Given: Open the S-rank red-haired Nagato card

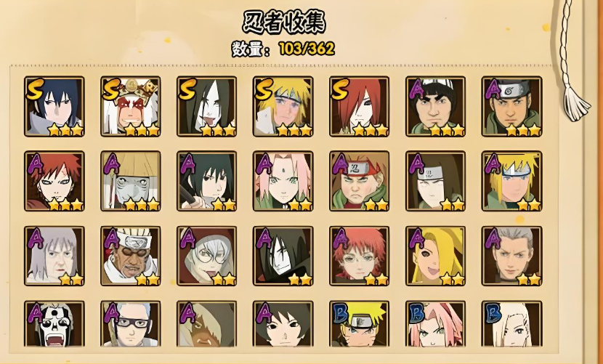Looking at the screenshot, I should coord(359,107).
